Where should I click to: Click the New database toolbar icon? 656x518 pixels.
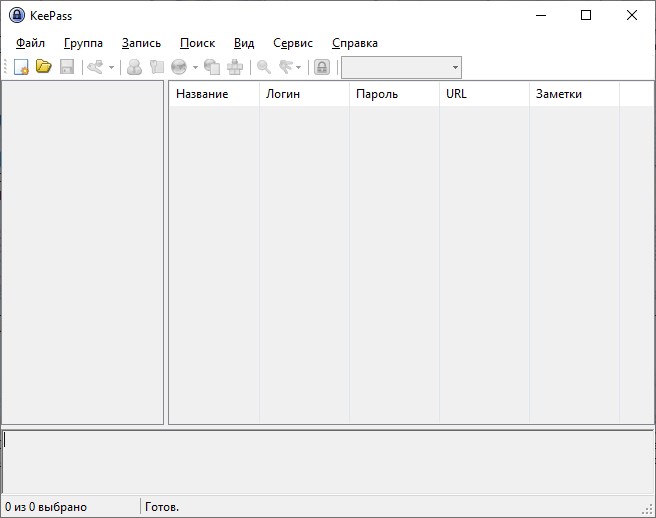click(21, 67)
